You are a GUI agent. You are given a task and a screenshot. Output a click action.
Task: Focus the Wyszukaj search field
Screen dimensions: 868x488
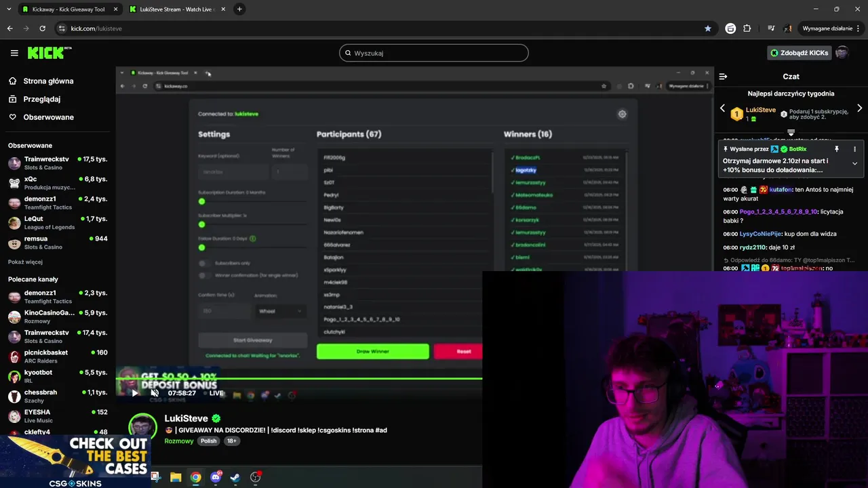[434, 53]
